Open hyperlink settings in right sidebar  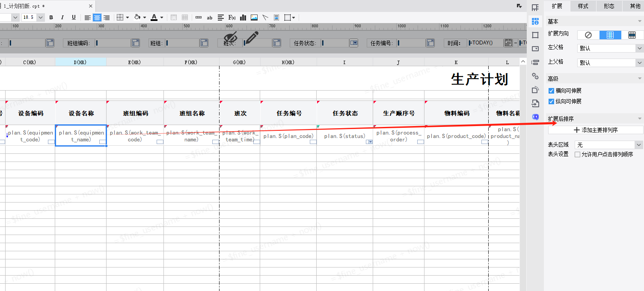pyautogui.click(x=535, y=76)
